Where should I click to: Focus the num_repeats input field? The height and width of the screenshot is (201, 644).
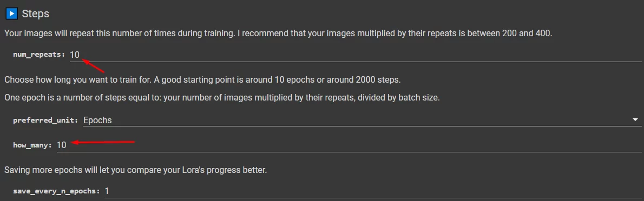355,55
